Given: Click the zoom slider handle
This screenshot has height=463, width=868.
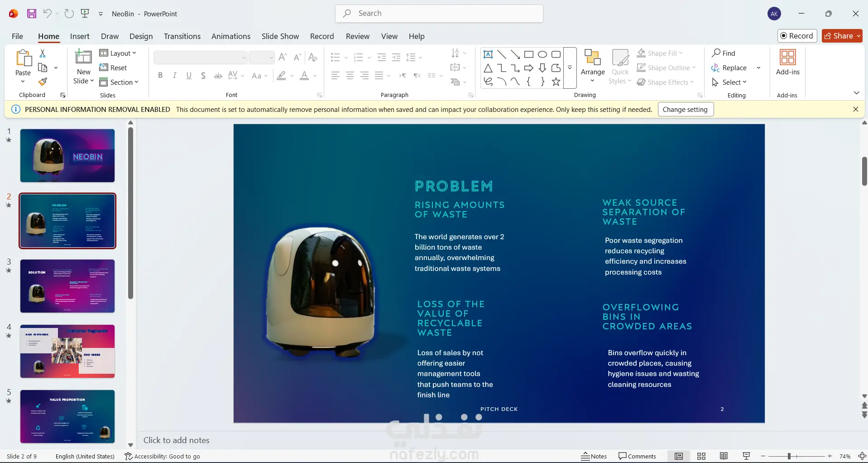Looking at the screenshot, I should [x=789, y=456].
